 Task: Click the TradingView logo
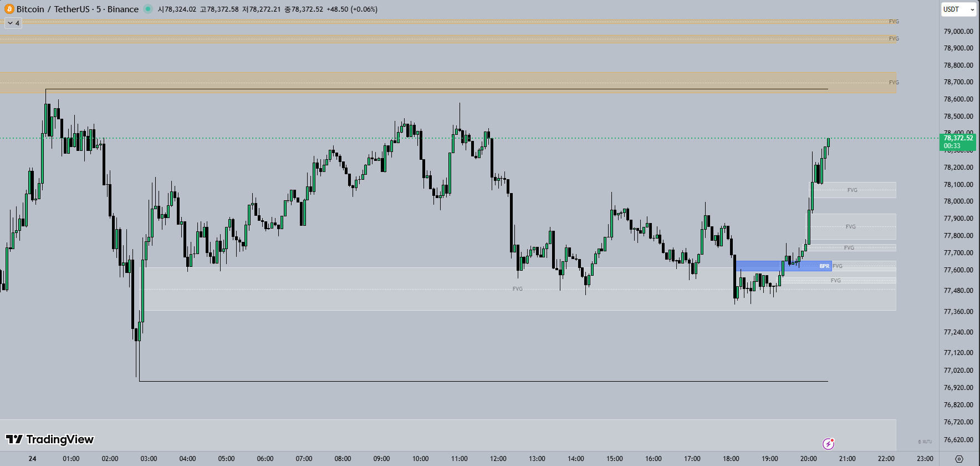(x=49, y=439)
